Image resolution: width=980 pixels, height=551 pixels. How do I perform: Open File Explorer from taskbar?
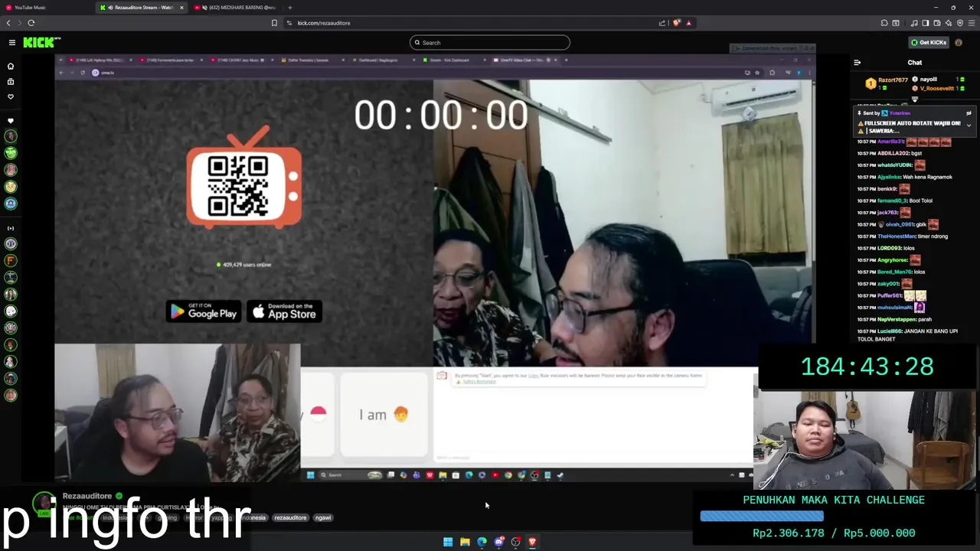[x=465, y=542]
